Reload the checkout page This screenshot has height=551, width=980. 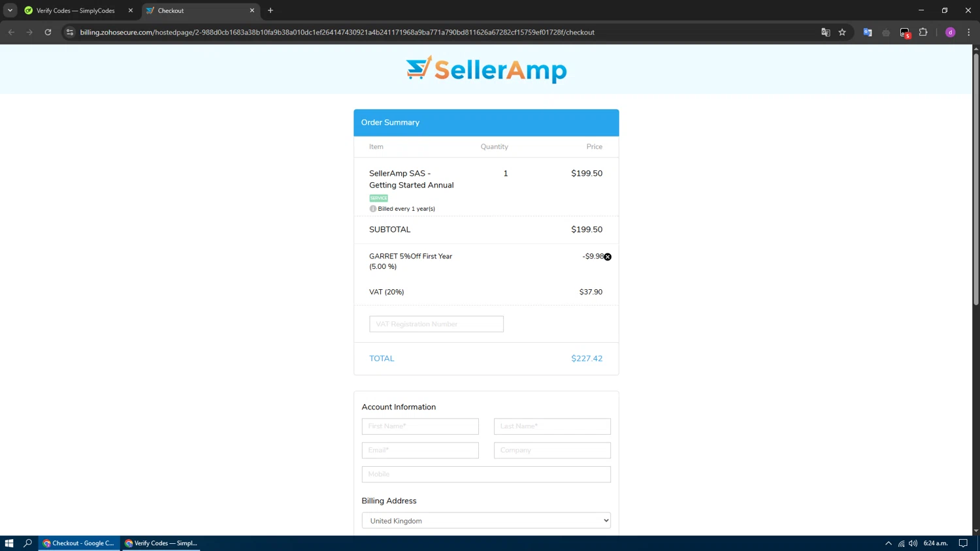[x=48, y=32]
